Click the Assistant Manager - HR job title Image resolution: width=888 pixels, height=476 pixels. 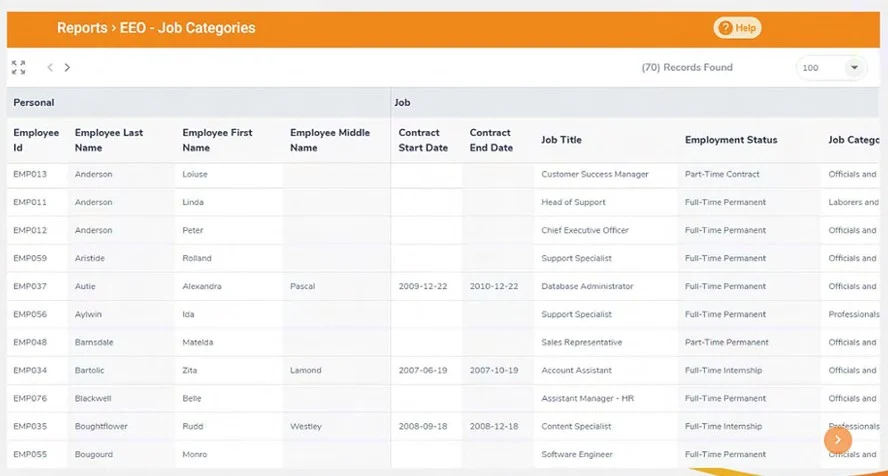[x=588, y=398]
